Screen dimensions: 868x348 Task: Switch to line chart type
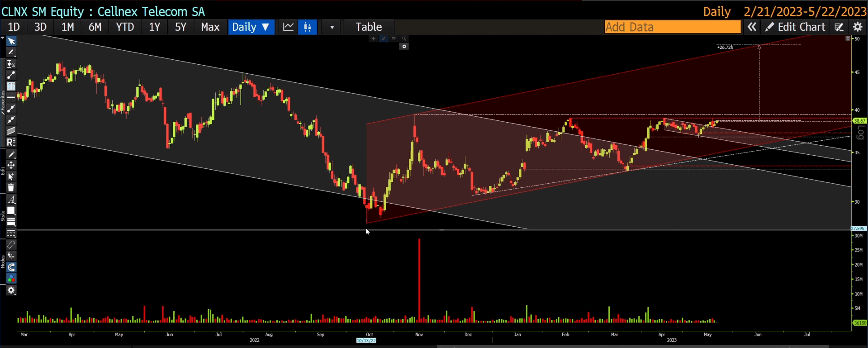pyautogui.click(x=288, y=27)
